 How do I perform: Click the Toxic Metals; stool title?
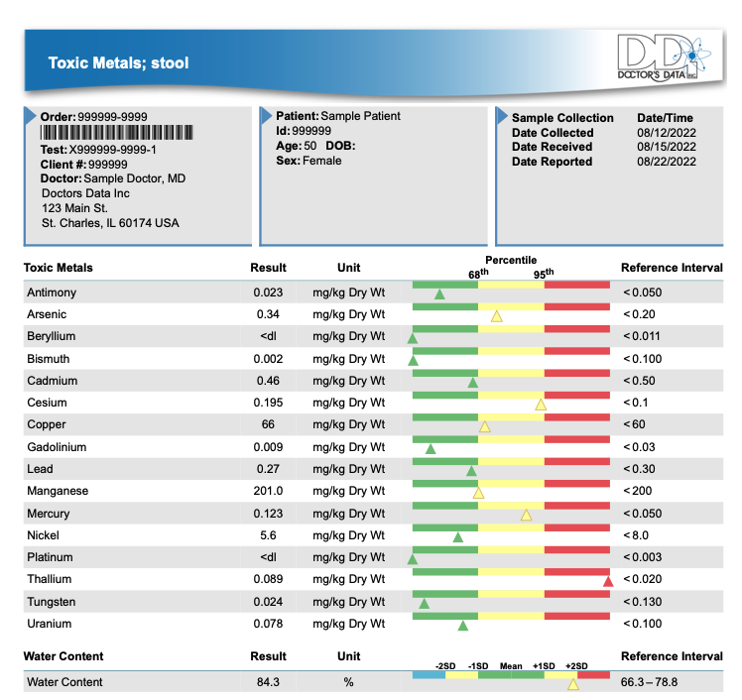tap(118, 64)
